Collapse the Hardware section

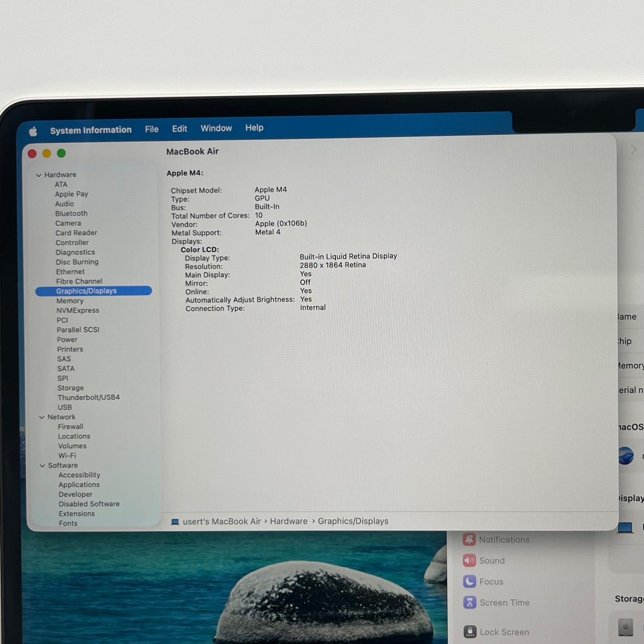(39, 175)
